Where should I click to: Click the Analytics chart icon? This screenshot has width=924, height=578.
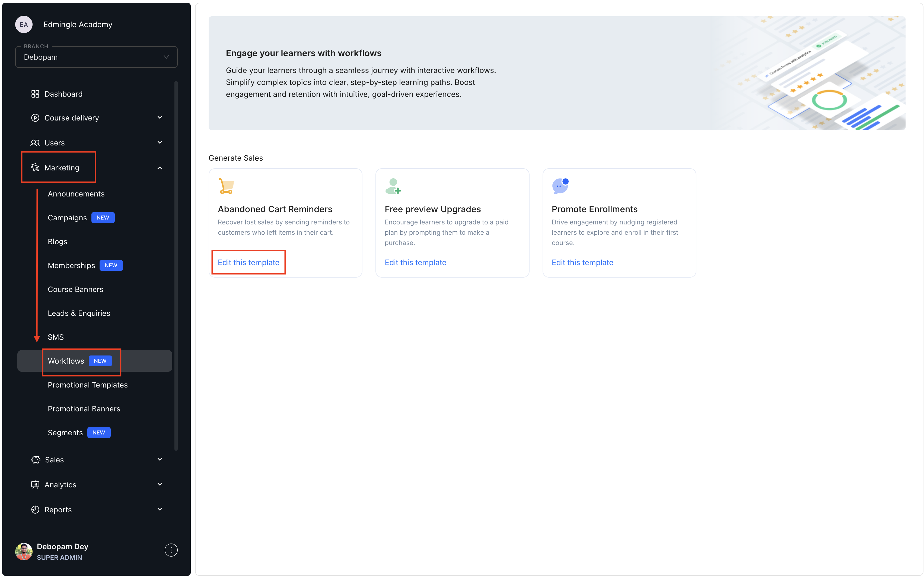(x=35, y=484)
